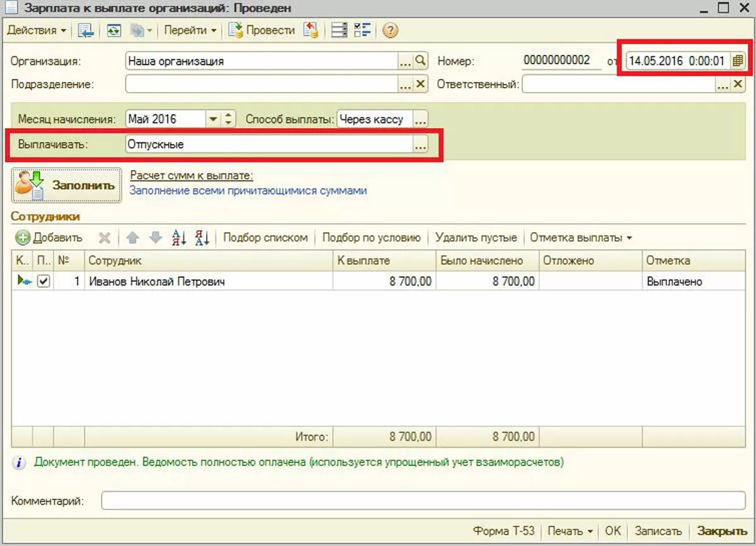Click the green plus Добавить icon
Screen dimensions: 756x546
tap(23, 238)
